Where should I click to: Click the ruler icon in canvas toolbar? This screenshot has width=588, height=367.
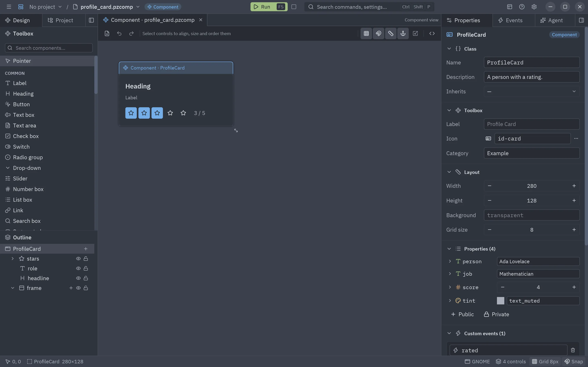point(391,33)
